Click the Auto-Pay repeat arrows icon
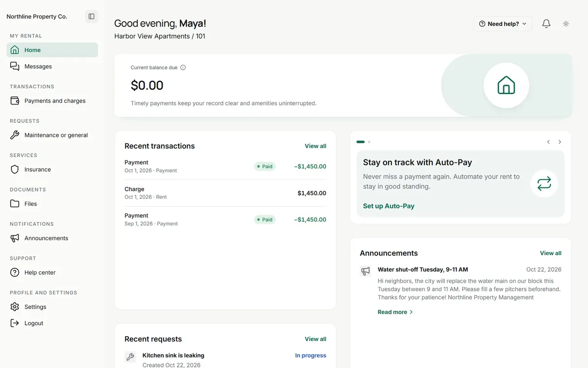 pos(544,184)
